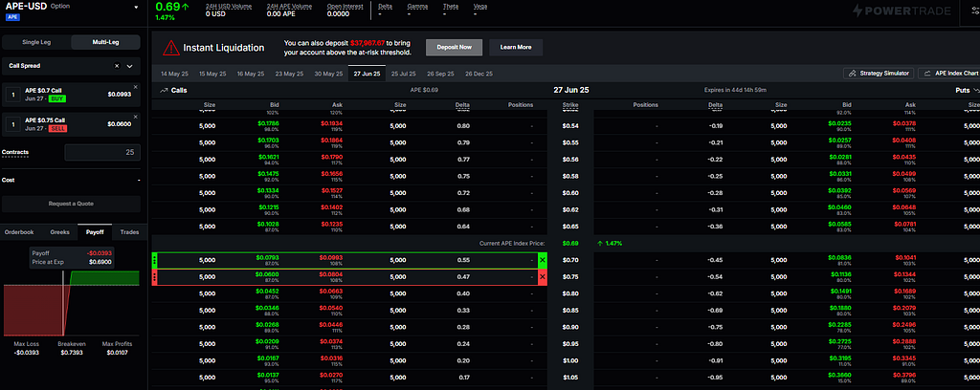Image resolution: width=980 pixels, height=390 pixels.
Task: Select the 14 May 25 expiry tab
Action: (172, 74)
